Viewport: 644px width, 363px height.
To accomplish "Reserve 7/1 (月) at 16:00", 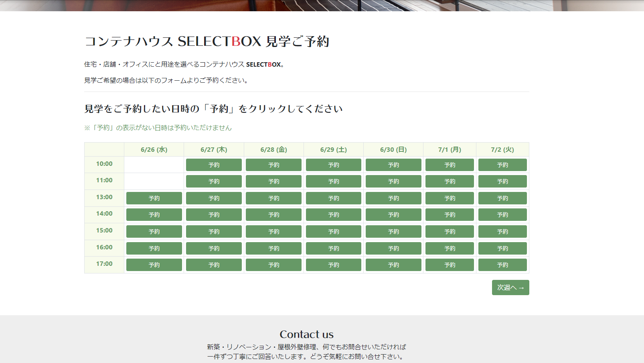I will point(450,249).
